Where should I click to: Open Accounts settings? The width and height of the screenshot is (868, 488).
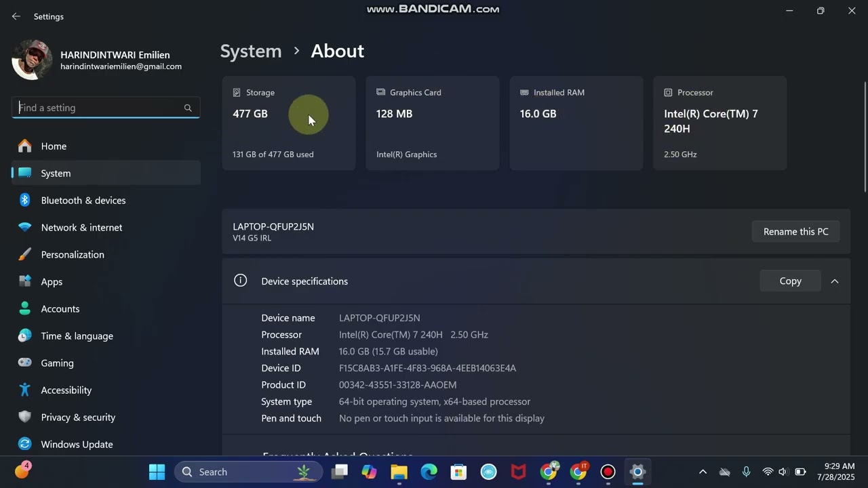click(106, 309)
